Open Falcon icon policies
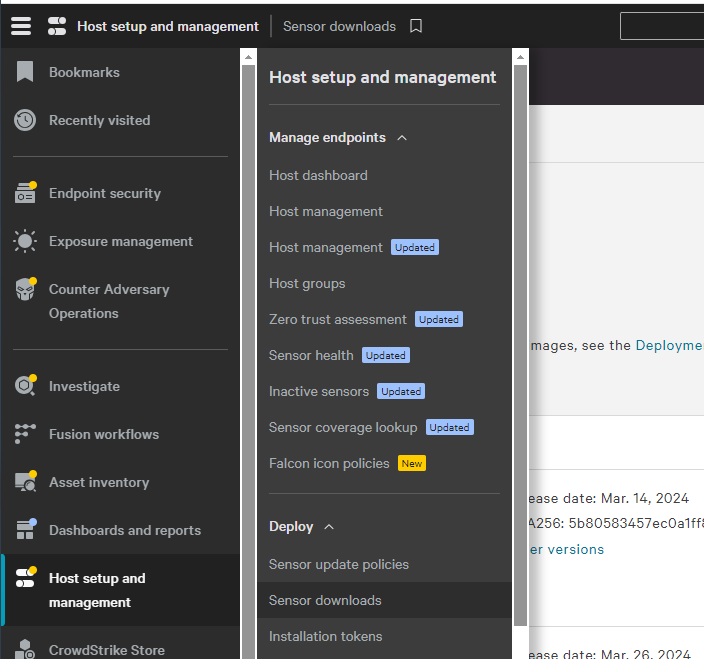Image resolution: width=704 pixels, height=659 pixels. 329,463
